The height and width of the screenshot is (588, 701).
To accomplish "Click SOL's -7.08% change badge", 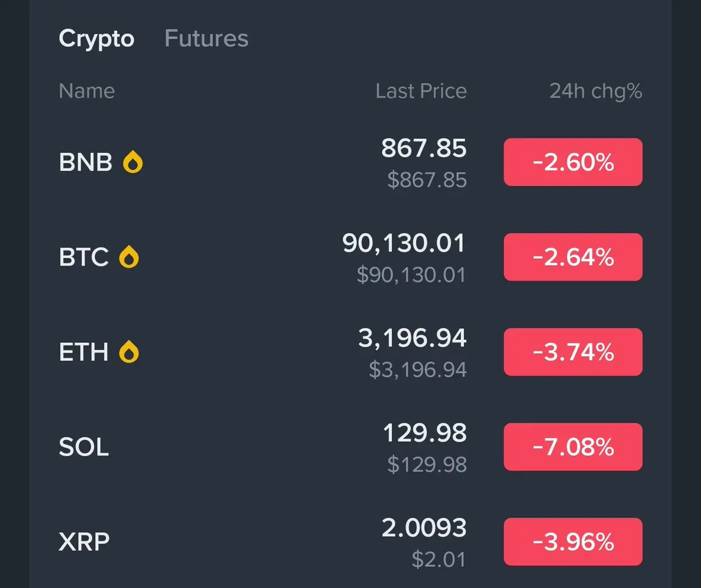I will (x=573, y=447).
